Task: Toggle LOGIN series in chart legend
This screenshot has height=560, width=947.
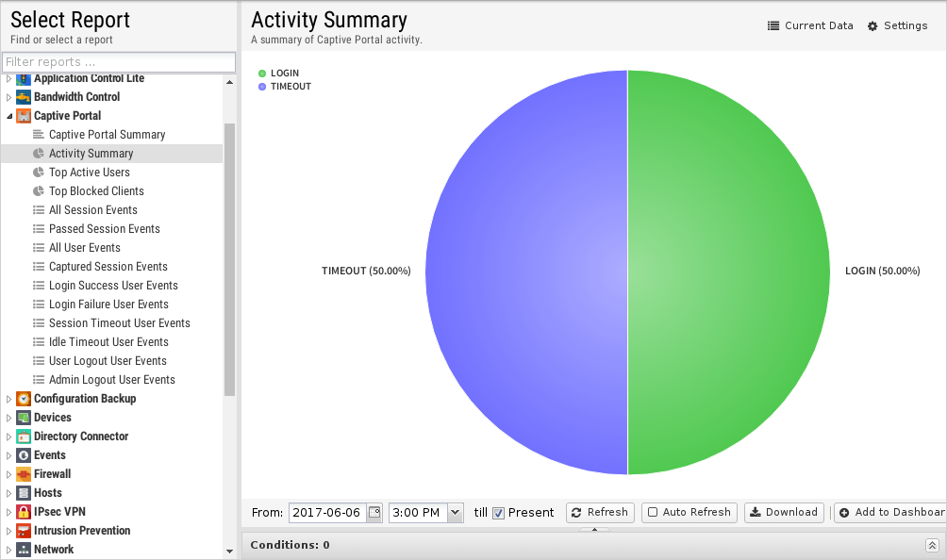Action: [x=278, y=73]
